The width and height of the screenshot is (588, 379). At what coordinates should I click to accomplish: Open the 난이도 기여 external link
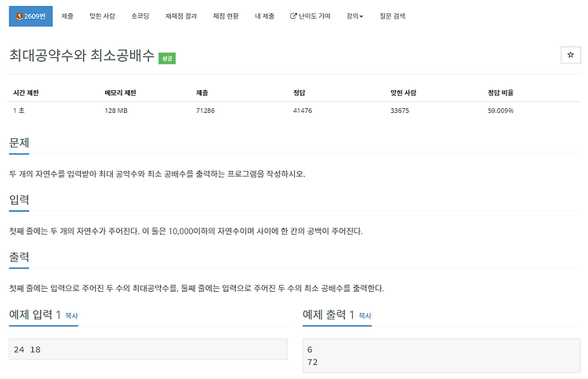point(310,16)
